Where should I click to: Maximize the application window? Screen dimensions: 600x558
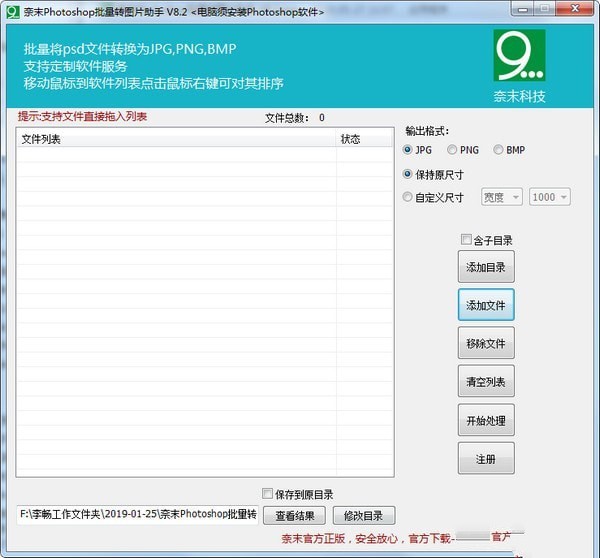coord(545,9)
